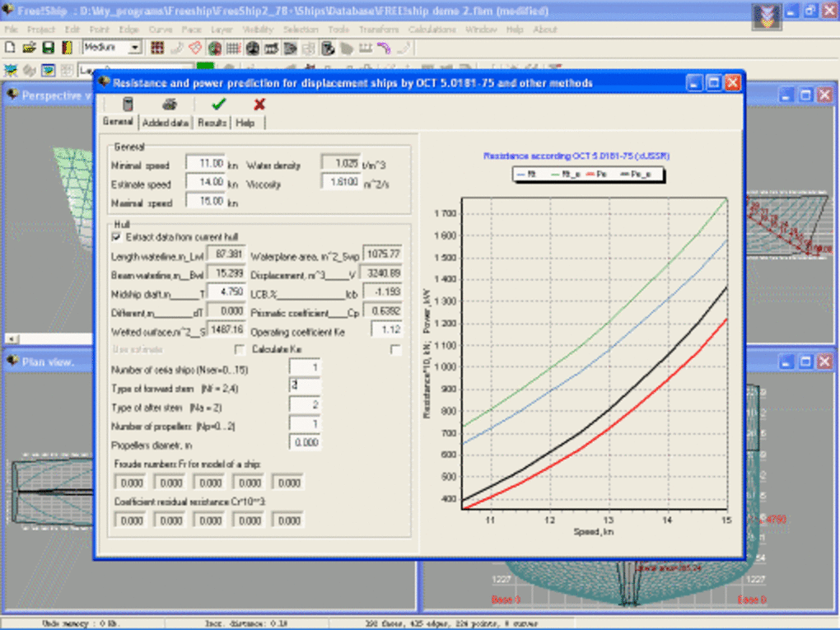Switch to the Added data tab
Viewport: 840px width, 630px height.
coord(165,123)
